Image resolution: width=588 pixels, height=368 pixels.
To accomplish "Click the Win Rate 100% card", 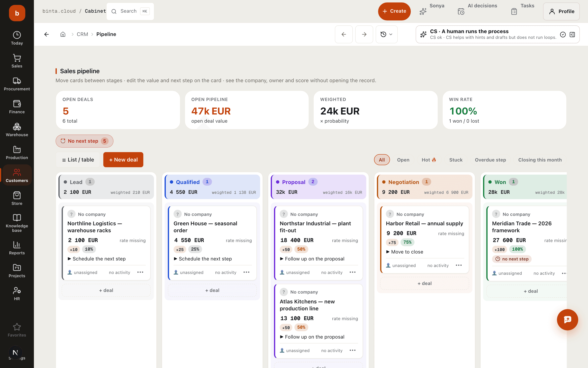I will [504, 110].
